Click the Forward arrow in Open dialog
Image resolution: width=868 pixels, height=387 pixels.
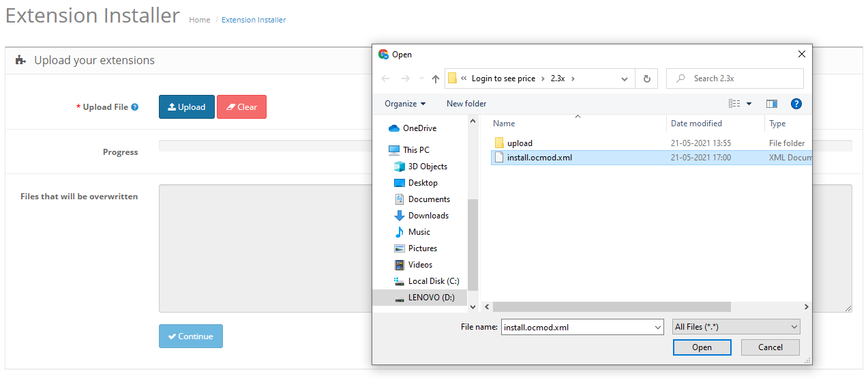[406, 78]
